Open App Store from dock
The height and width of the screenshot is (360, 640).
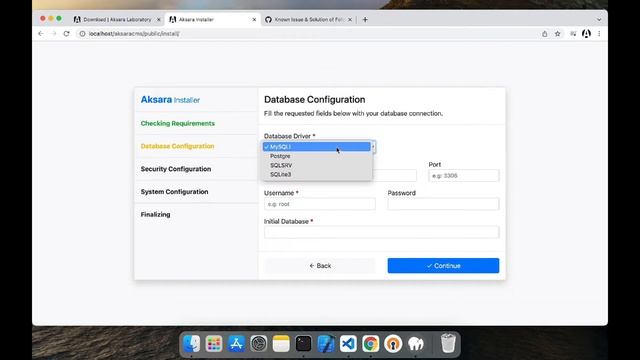coord(236,344)
